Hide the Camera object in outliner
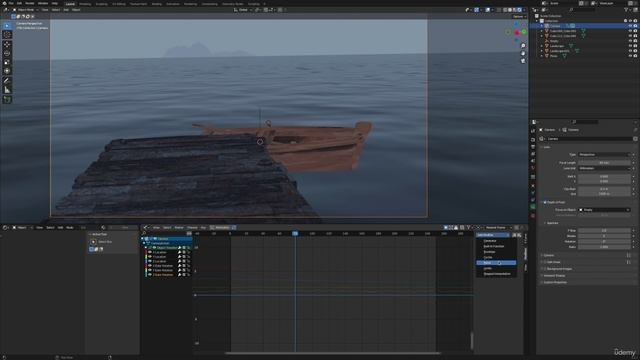Screen dimensions: 640x360 630,26
